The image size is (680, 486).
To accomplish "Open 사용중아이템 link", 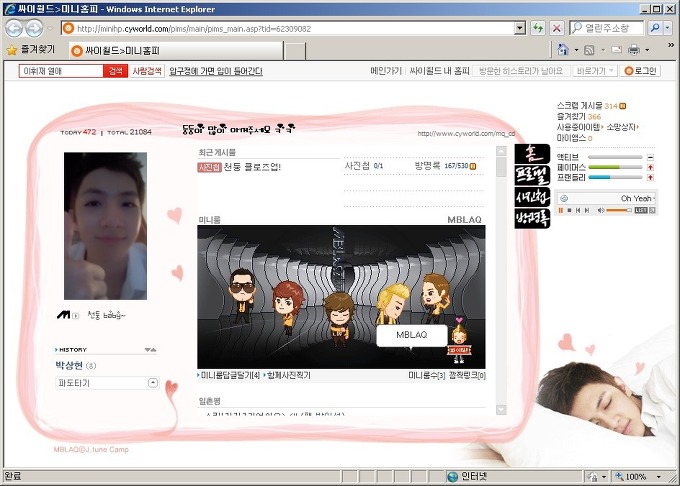I will pos(580,127).
